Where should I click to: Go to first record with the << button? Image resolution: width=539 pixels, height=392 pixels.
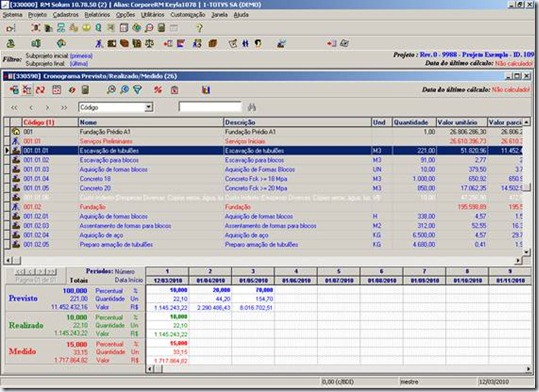[x=14, y=108]
